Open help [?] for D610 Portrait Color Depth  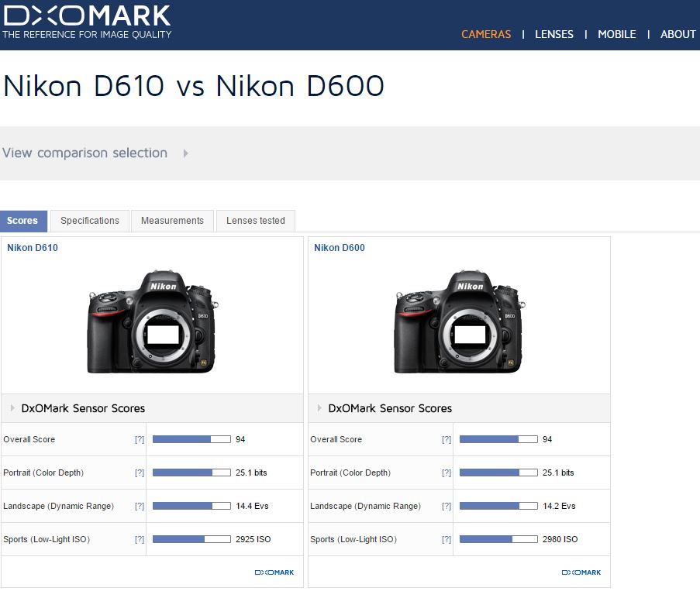(x=140, y=473)
